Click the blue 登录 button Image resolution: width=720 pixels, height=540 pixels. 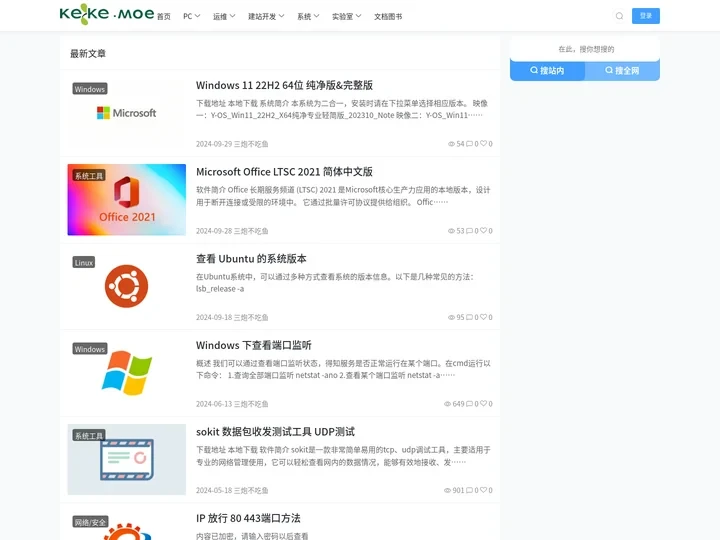tap(646, 16)
